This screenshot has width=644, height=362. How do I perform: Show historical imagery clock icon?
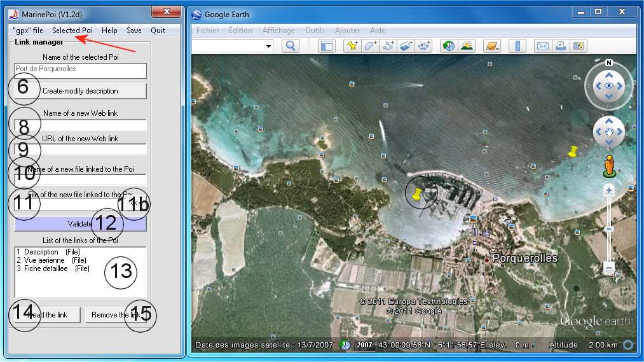coord(448,46)
